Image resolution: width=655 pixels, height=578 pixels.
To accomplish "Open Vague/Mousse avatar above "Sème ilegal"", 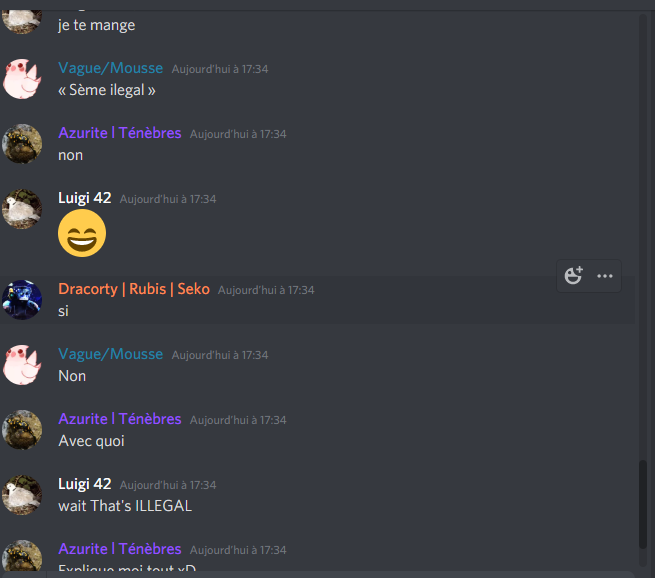I will (x=22, y=79).
